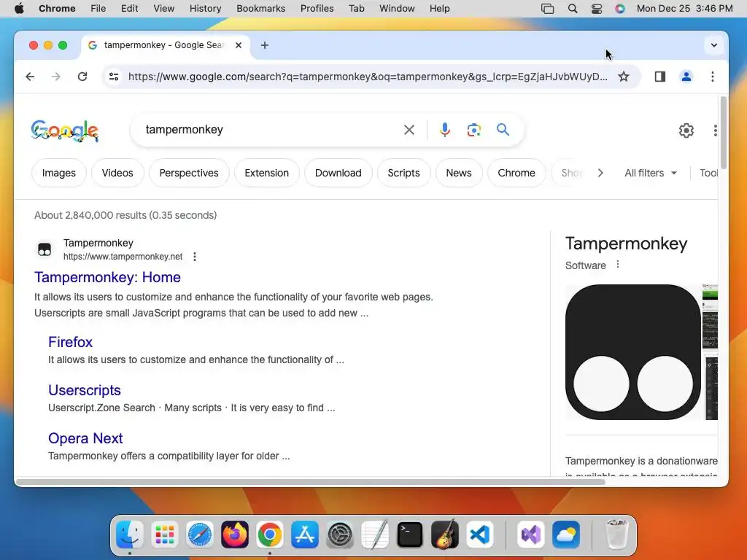Open the Profiles menu
The width and height of the screenshot is (747, 560).
[317, 9]
